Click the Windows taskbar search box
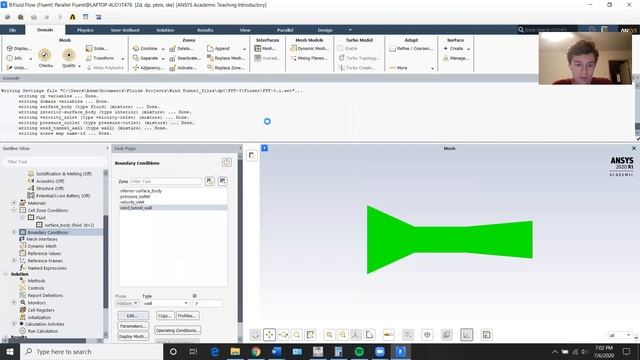This screenshot has width=640, height=360. (91, 351)
